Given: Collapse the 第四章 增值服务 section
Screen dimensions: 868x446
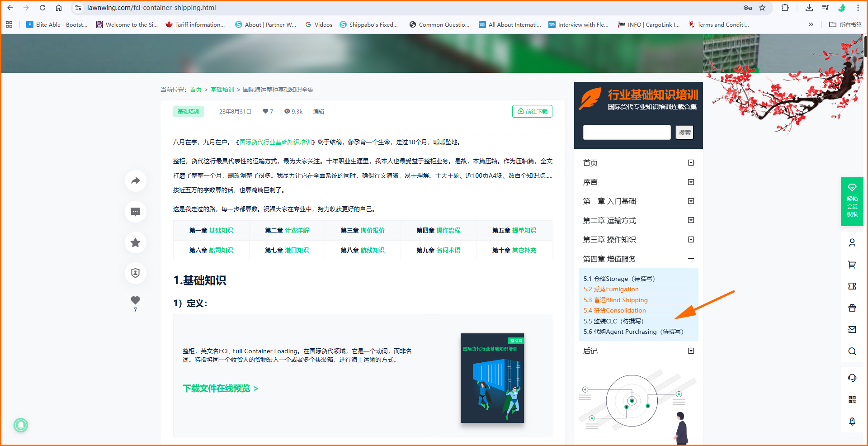Looking at the screenshot, I should 691,259.
